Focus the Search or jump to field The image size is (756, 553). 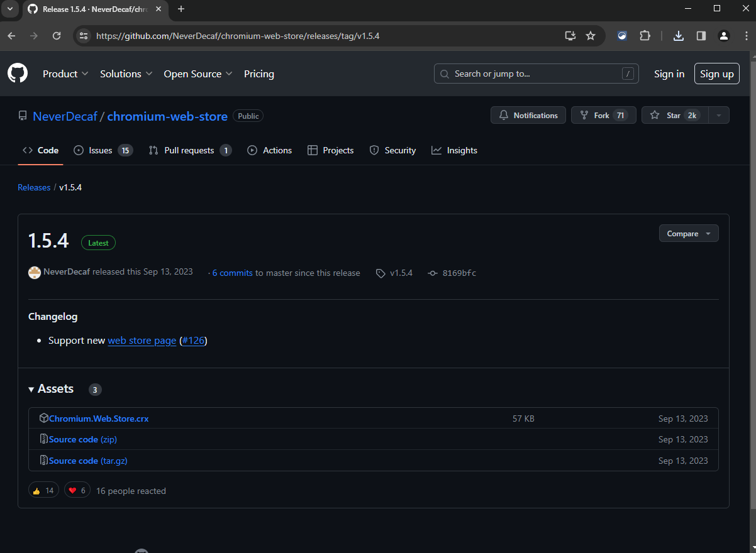pos(536,74)
